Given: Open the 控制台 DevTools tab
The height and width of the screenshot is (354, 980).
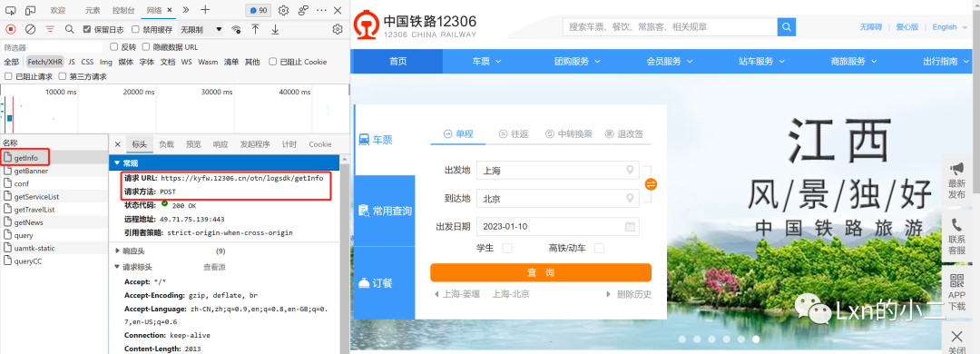Looking at the screenshot, I should click(x=123, y=11).
